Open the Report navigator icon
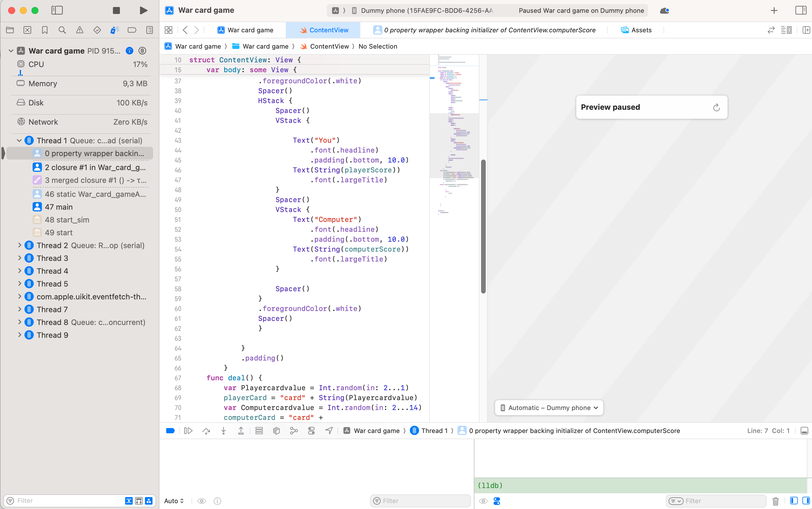Viewport: 812px width, 509px height. [x=150, y=30]
